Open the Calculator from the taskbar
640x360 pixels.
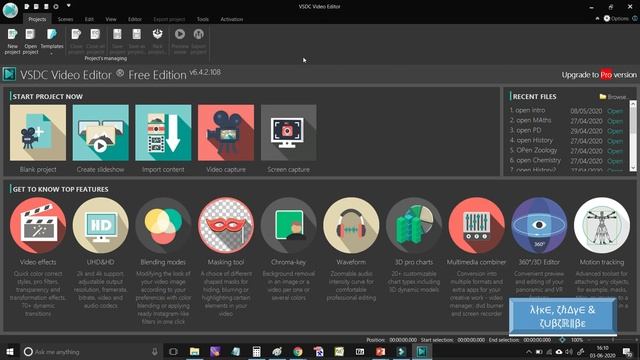coord(256,351)
